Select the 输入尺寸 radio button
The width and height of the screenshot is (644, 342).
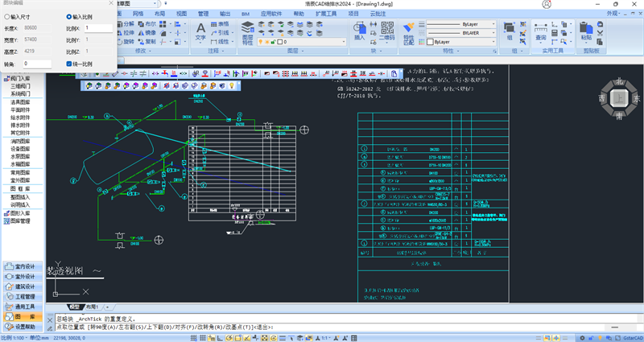click(x=8, y=17)
